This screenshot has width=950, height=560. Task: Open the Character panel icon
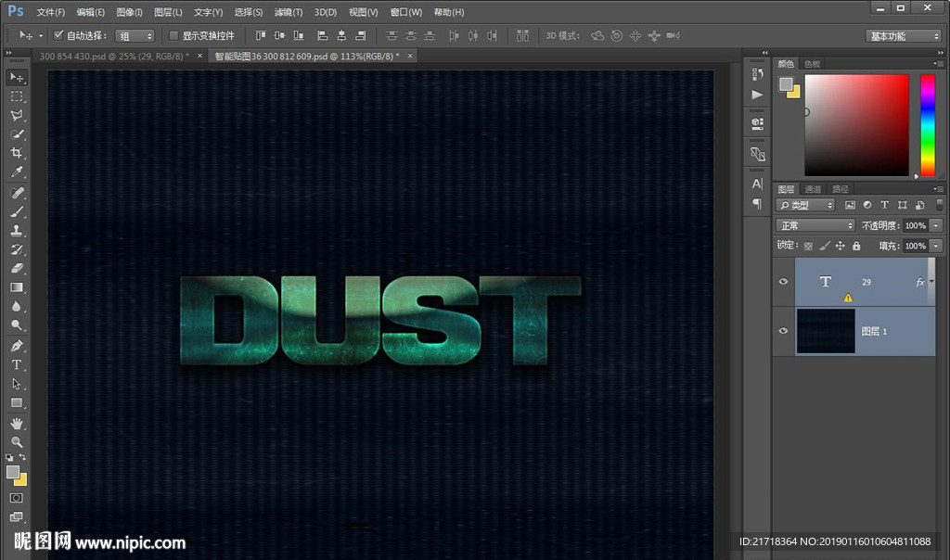[x=757, y=184]
